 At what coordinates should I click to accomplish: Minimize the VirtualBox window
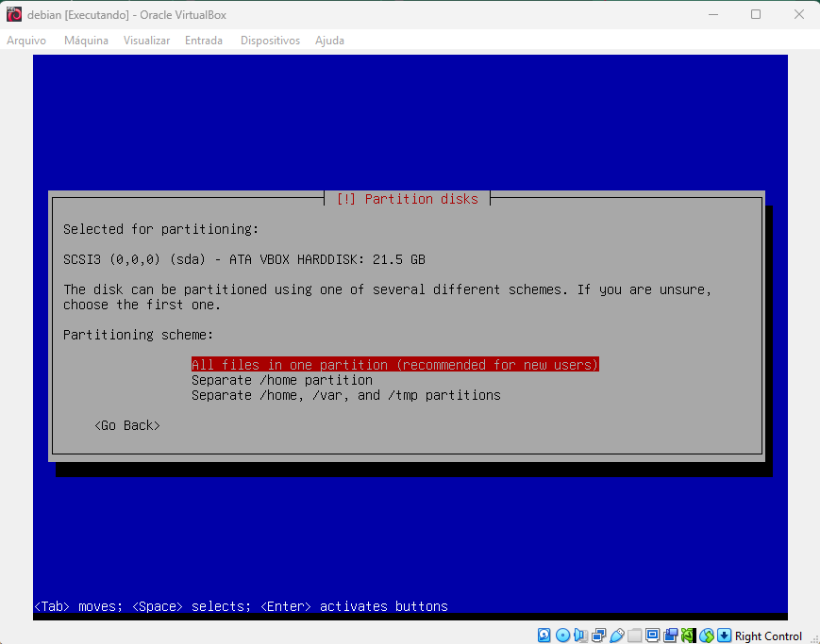(713, 15)
